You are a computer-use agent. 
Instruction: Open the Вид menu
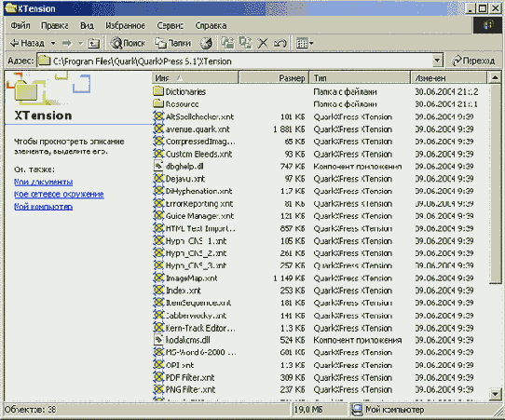87,25
